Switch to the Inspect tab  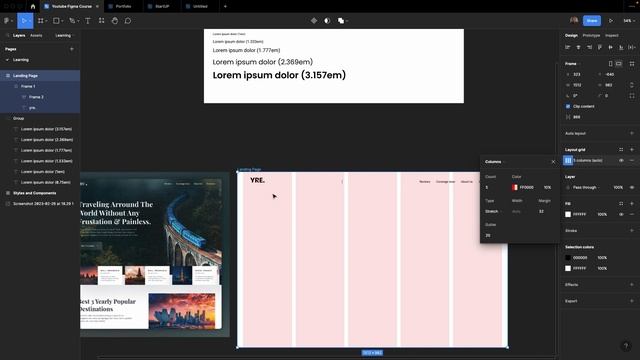click(x=611, y=36)
